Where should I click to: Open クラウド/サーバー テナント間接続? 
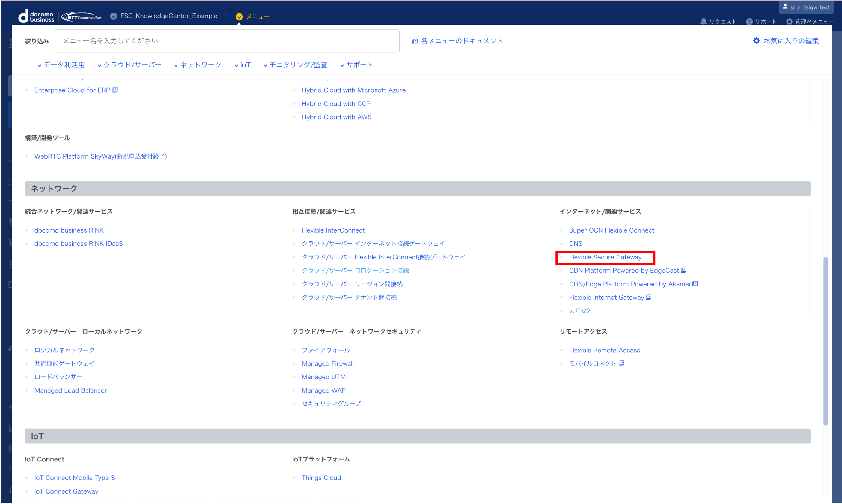349,297
